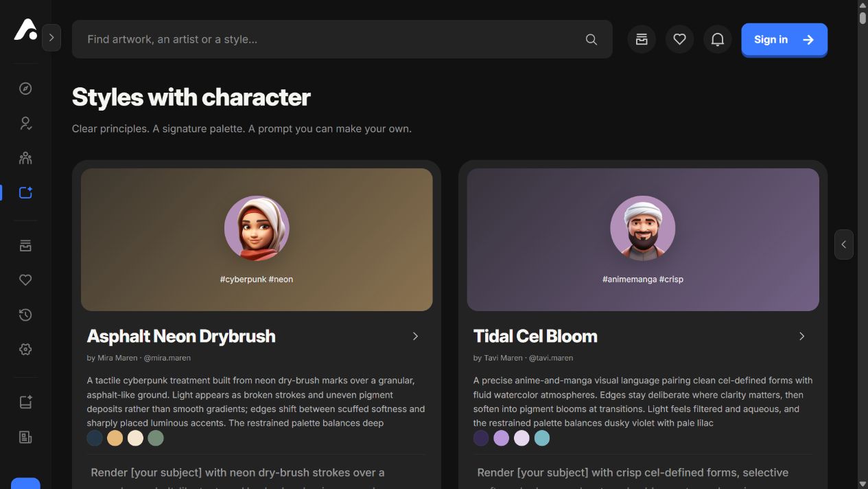Click the Sign in button
This screenshot has width=868, height=489.
pyautogui.click(x=784, y=40)
